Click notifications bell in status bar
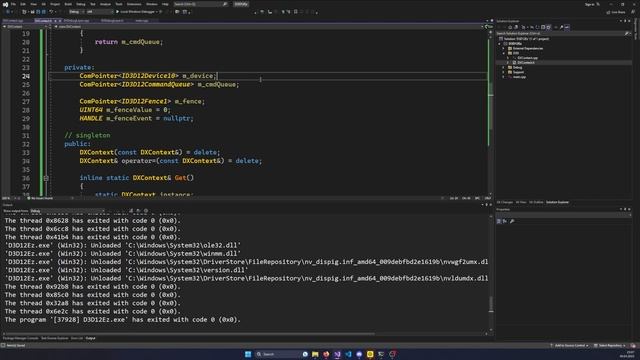 (633, 345)
